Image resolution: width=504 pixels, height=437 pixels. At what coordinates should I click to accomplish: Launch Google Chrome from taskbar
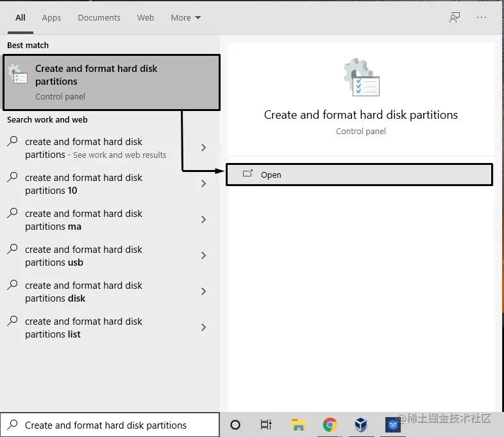[330, 425]
